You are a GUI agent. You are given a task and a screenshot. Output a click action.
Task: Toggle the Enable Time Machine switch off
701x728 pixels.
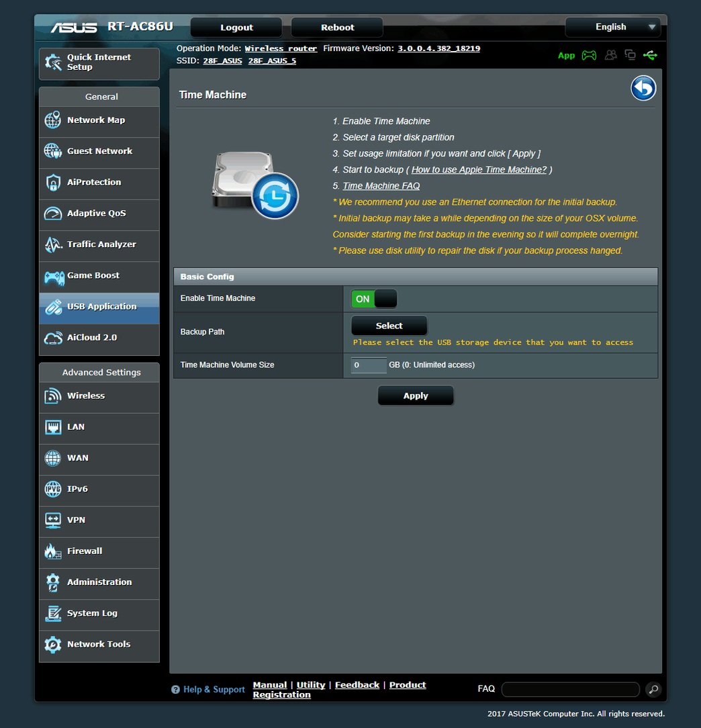pyautogui.click(x=374, y=299)
